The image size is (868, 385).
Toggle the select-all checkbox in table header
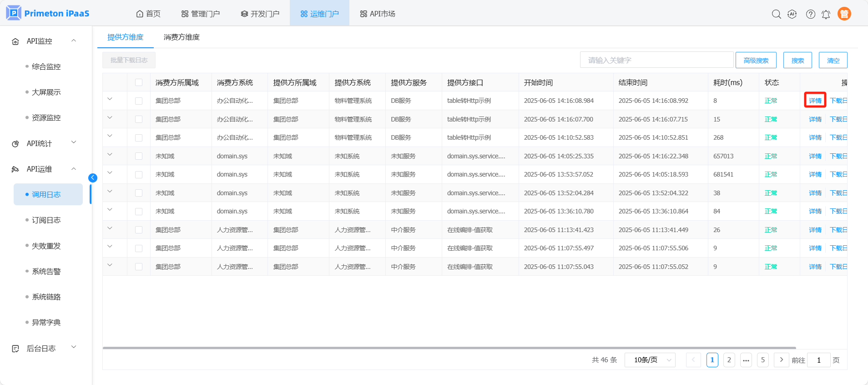pos(139,82)
